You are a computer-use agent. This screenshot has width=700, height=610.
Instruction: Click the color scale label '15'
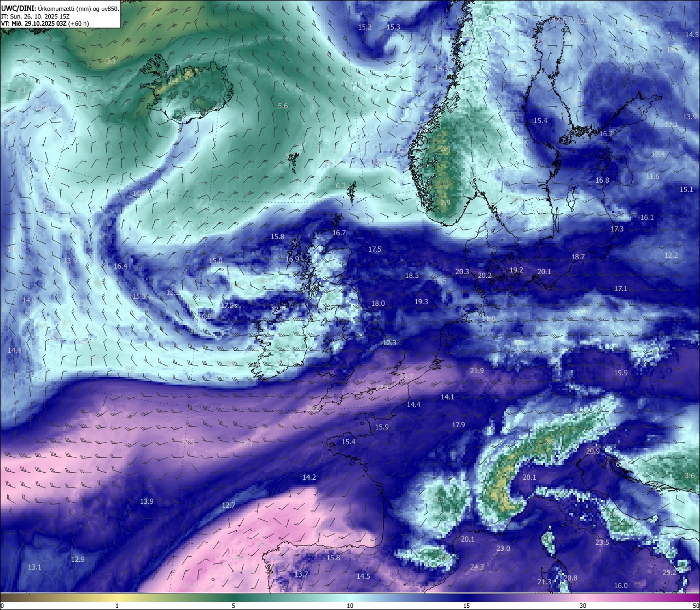click(466, 606)
